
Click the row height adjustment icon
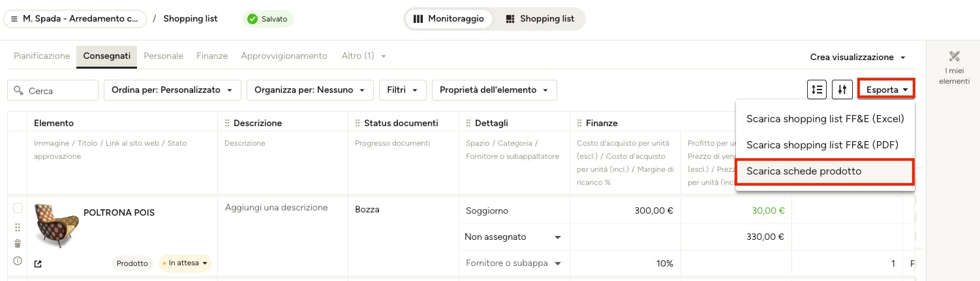point(817,90)
